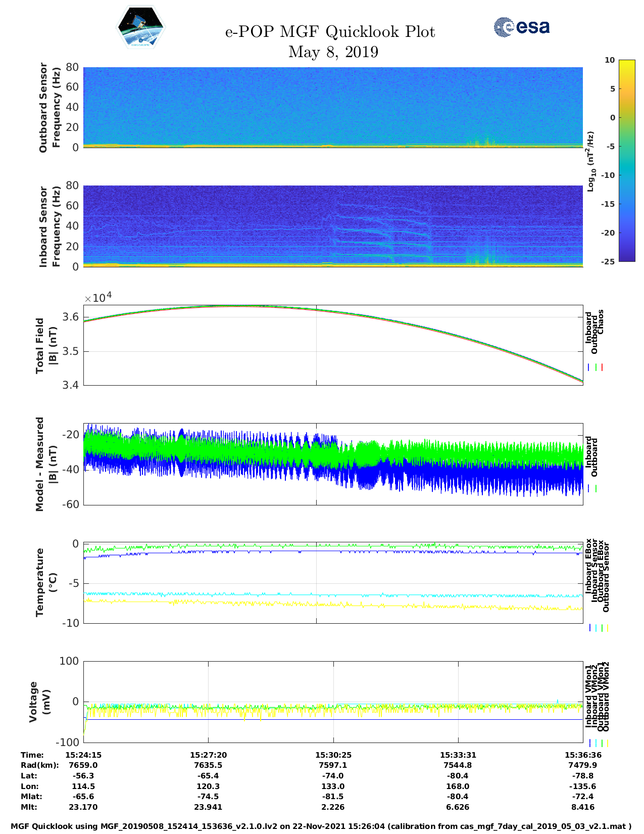Viewport: 644px width, 834px height.
Task: Click cyan Inboard VMon2 marker in Voltage legend
Action: 596,743
